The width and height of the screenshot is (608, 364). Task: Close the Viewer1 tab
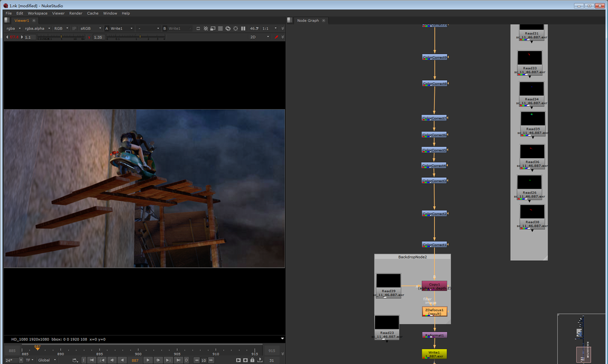click(x=34, y=21)
